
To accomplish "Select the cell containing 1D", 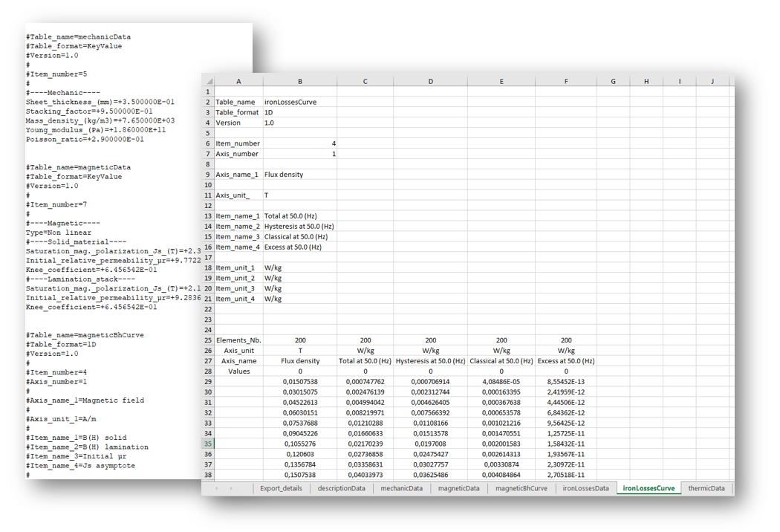I will (x=300, y=112).
